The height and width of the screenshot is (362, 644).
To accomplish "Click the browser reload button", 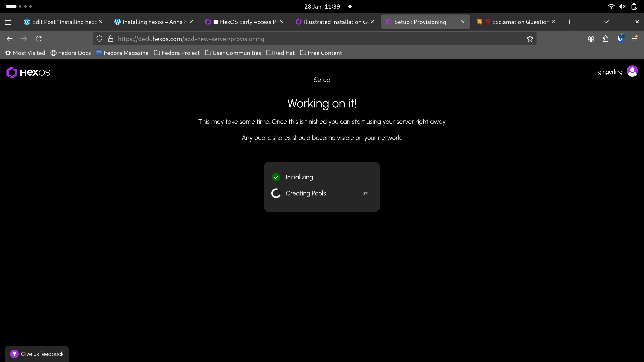I will pos(39,39).
